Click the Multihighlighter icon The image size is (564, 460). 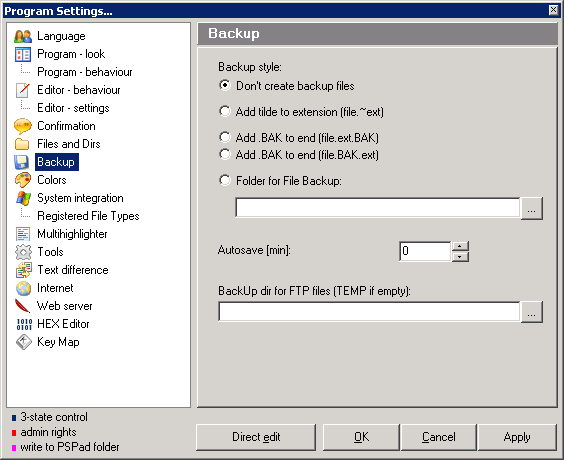coord(23,234)
